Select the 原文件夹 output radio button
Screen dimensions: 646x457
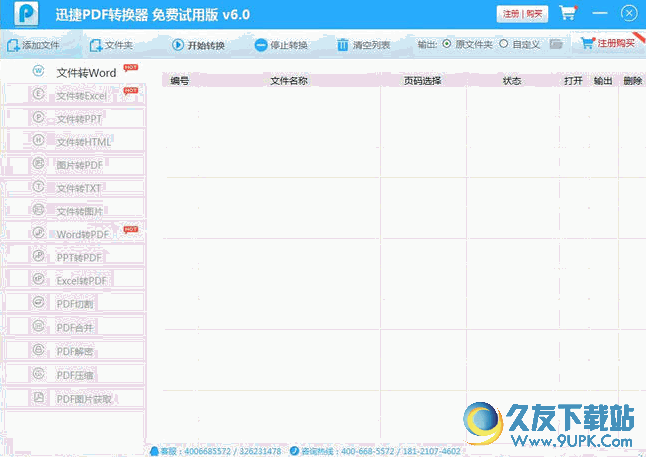447,44
